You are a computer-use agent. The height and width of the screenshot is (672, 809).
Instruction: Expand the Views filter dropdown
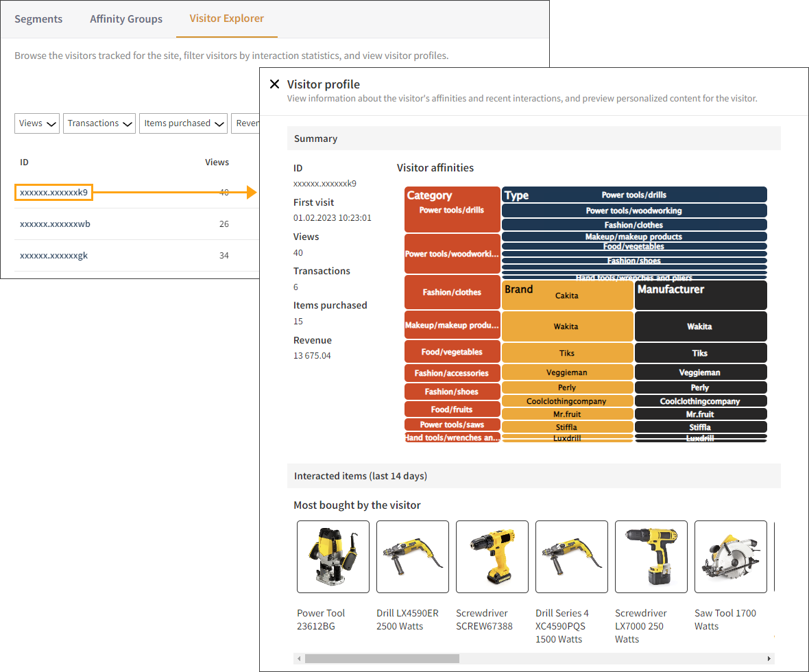(37, 123)
